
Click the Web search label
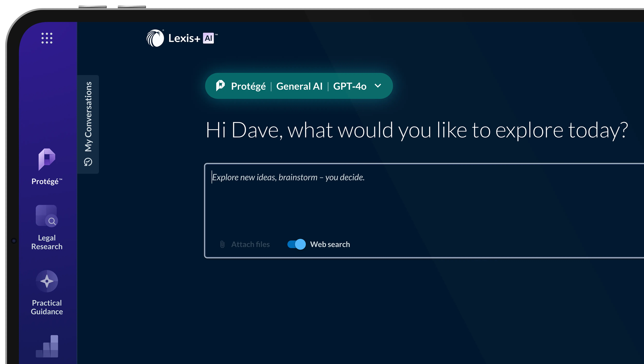point(330,244)
